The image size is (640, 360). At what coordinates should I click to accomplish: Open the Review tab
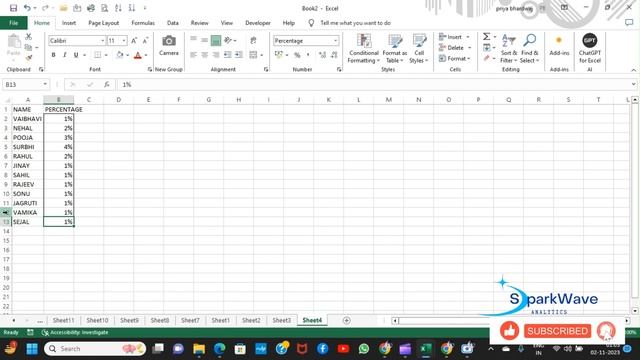click(x=200, y=23)
